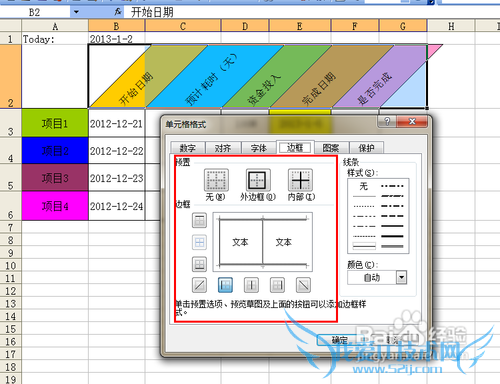The image size is (500, 384).
Task: Select column D header
Action: pyautogui.click(x=245, y=26)
